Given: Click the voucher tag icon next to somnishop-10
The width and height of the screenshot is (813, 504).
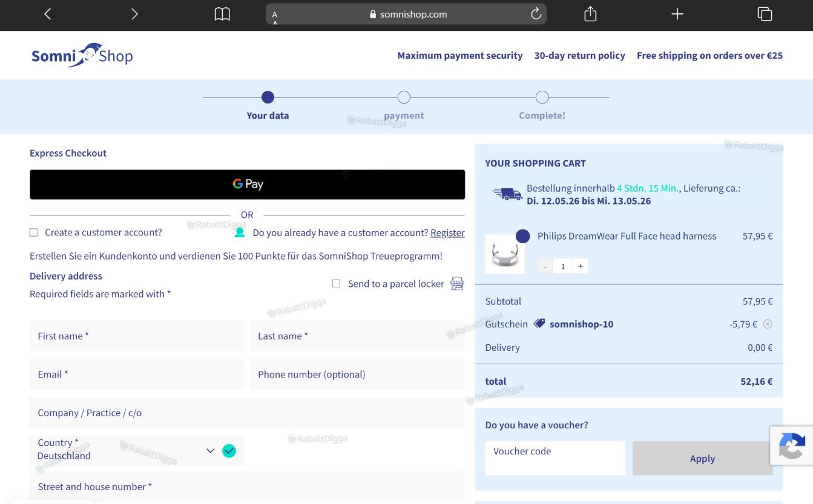Looking at the screenshot, I should click(539, 324).
